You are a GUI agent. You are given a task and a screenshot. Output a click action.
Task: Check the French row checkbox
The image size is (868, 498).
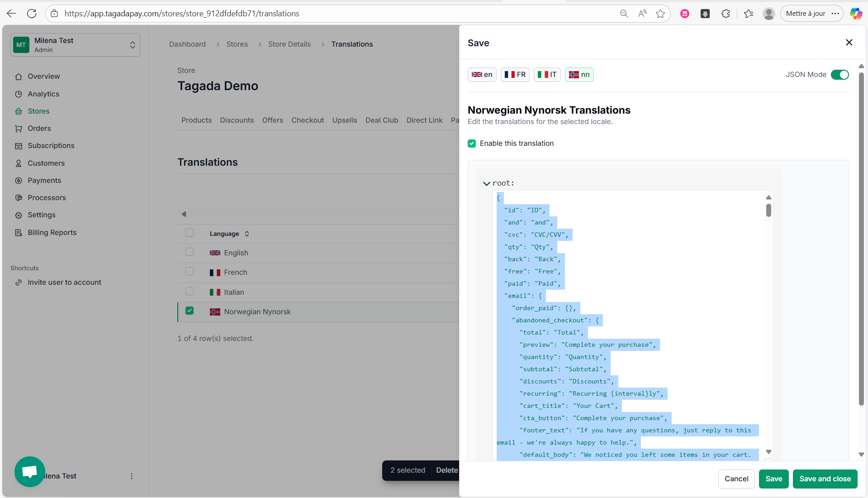(190, 272)
